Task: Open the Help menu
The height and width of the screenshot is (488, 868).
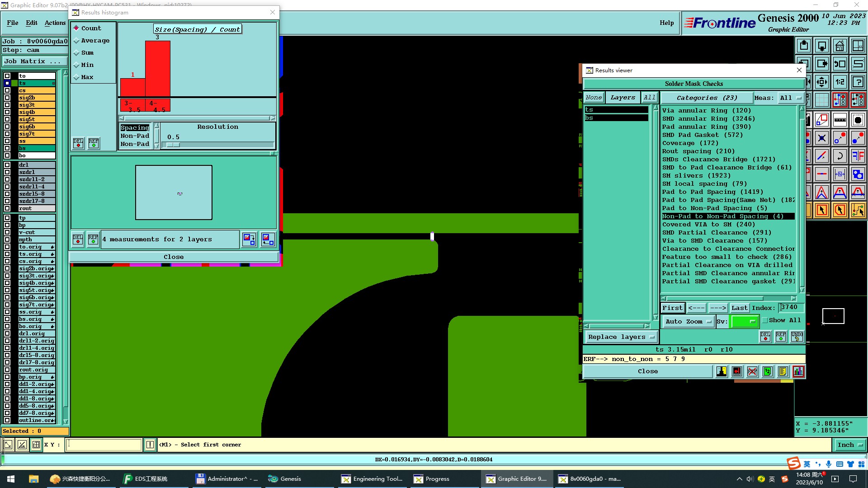Action: [x=666, y=23]
